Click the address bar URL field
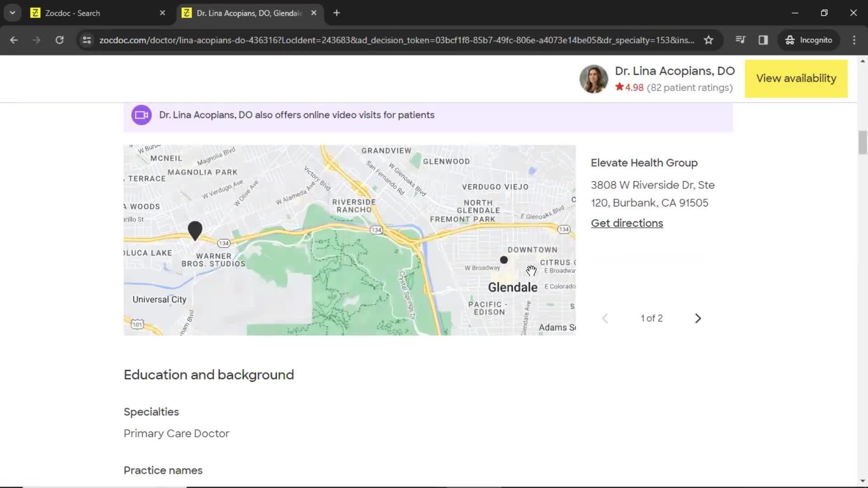This screenshot has height=488, width=868. coord(396,40)
